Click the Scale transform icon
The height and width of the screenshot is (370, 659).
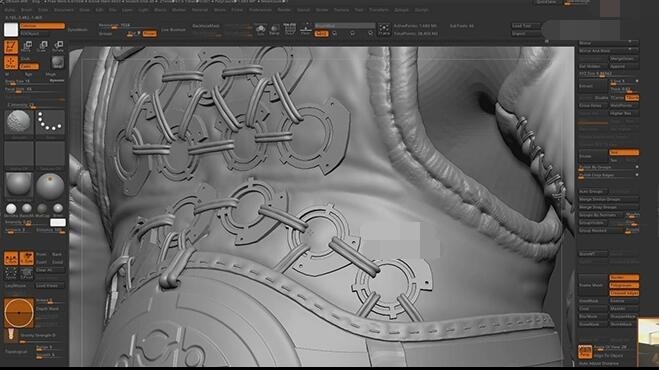pos(43,46)
